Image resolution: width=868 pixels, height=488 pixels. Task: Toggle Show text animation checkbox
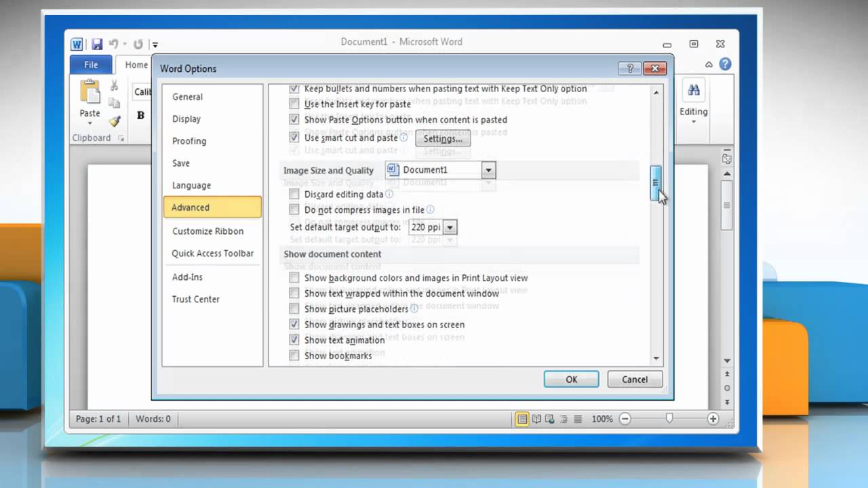pos(294,340)
